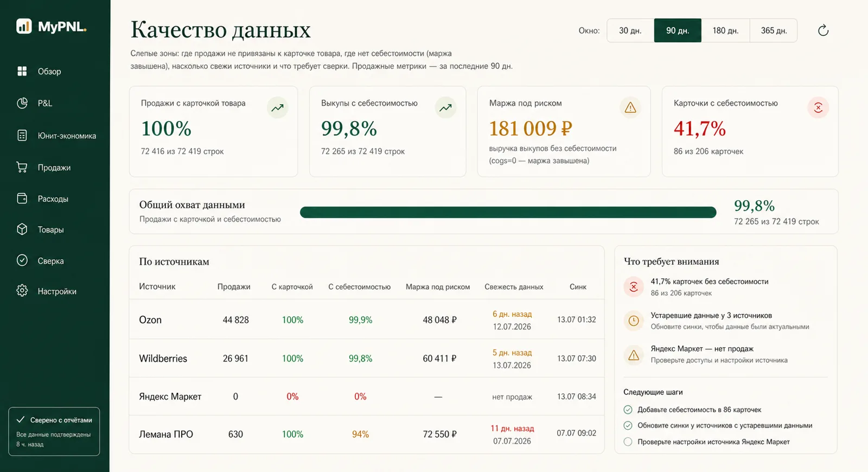Click the Wildberries source name
Viewport: 868px width, 472px height.
click(163, 358)
